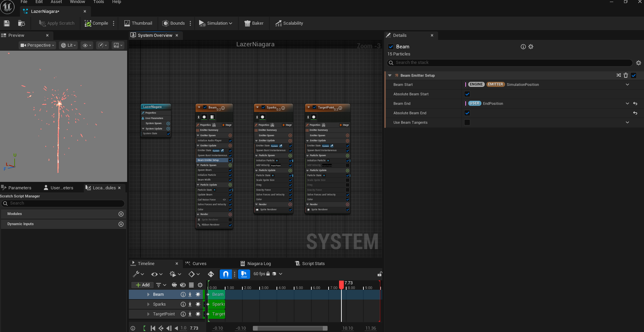Open the Scalability settings

[x=289, y=23]
